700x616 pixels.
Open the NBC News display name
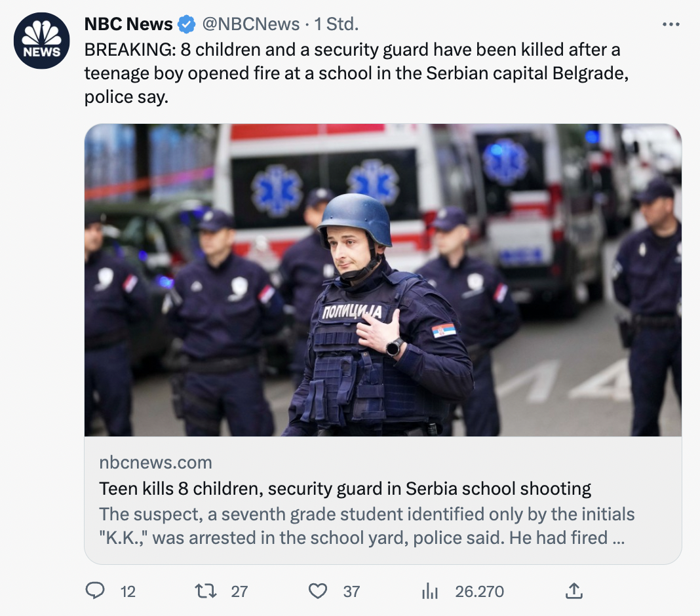[128, 24]
